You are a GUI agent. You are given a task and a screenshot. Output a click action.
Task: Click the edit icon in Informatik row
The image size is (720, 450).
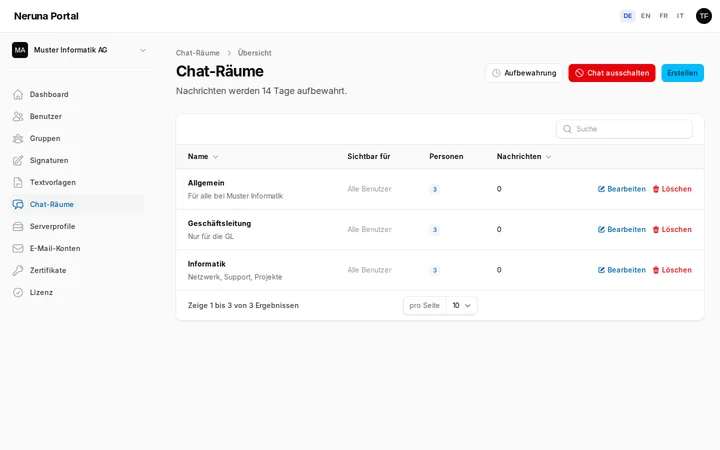click(x=601, y=270)
